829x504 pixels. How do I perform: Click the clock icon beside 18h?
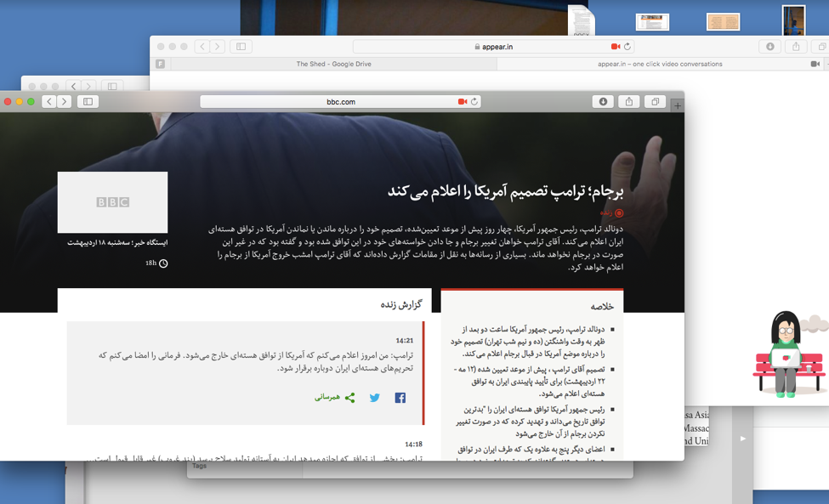[x=163, y=263]
